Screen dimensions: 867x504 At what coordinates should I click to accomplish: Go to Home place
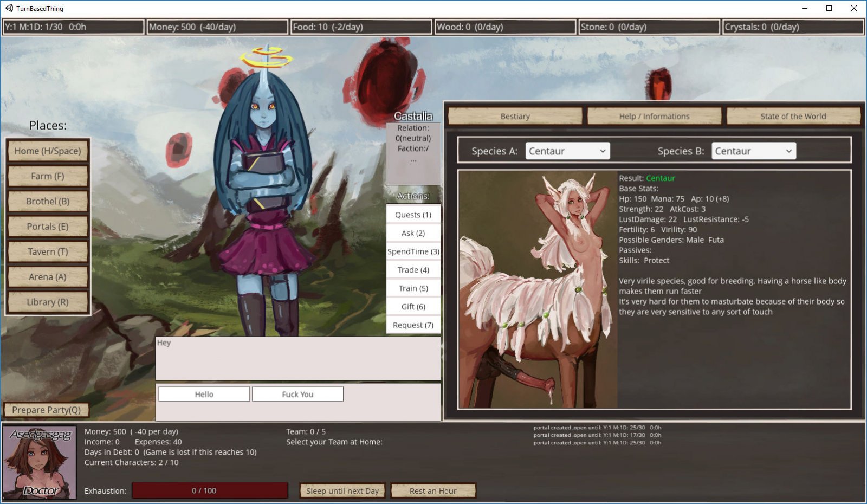[48, 151]
